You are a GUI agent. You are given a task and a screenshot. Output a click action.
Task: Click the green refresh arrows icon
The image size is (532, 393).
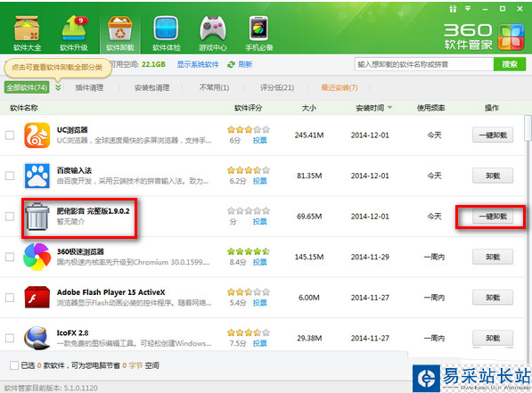[231, 64]
